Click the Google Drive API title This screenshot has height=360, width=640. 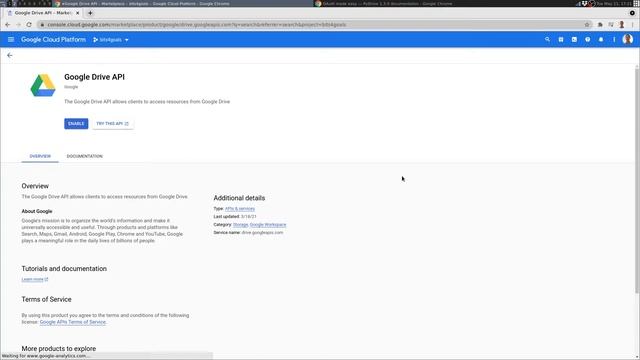tap(94, 77)
